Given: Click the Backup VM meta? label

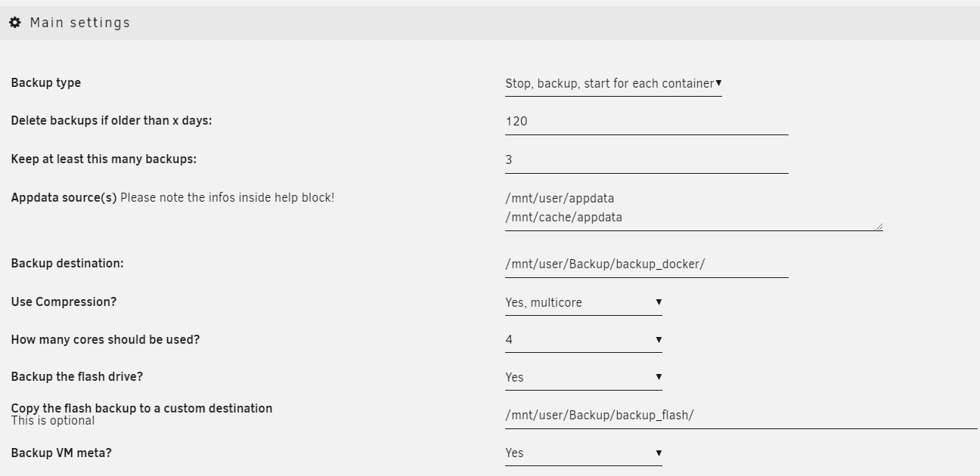Looking at the screenshot, I should [x=61, y=453].
